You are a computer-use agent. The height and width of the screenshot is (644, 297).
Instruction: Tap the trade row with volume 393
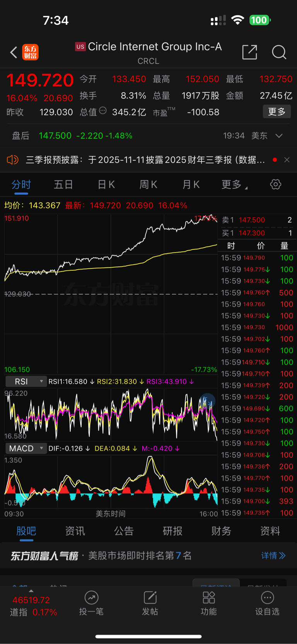(x=257, y=501)
